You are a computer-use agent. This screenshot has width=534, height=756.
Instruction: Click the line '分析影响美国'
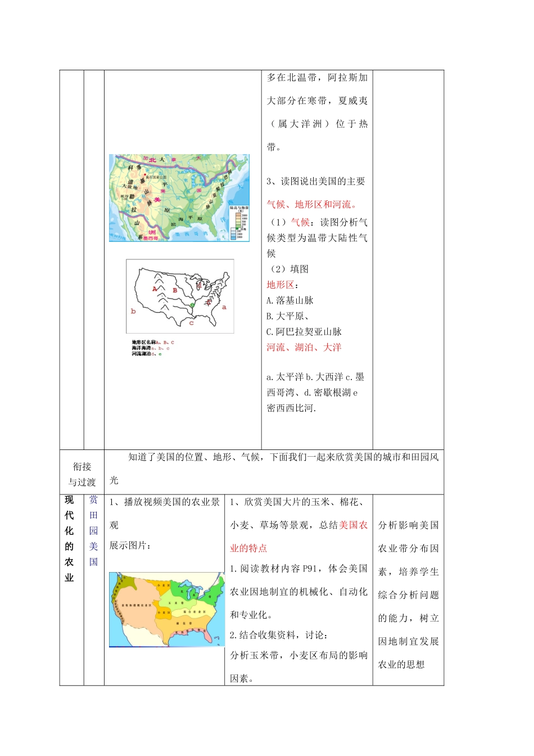click(x=409, y=526)
